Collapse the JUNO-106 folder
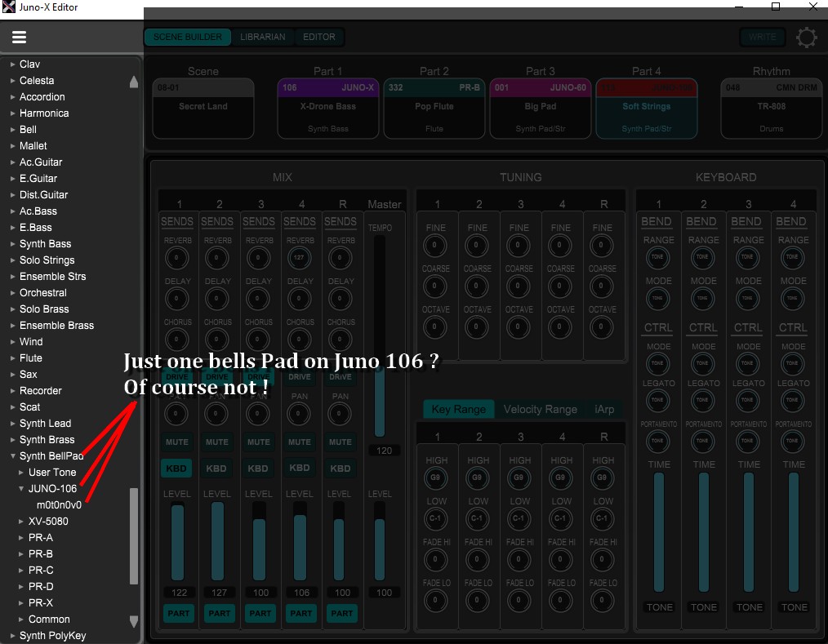The image size is (828, 644). pos(21,489)
